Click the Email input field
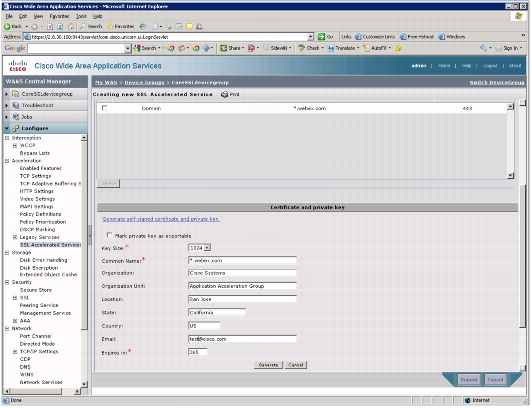Viewport: 532px width, 408px height. click(x=243, y=340)
